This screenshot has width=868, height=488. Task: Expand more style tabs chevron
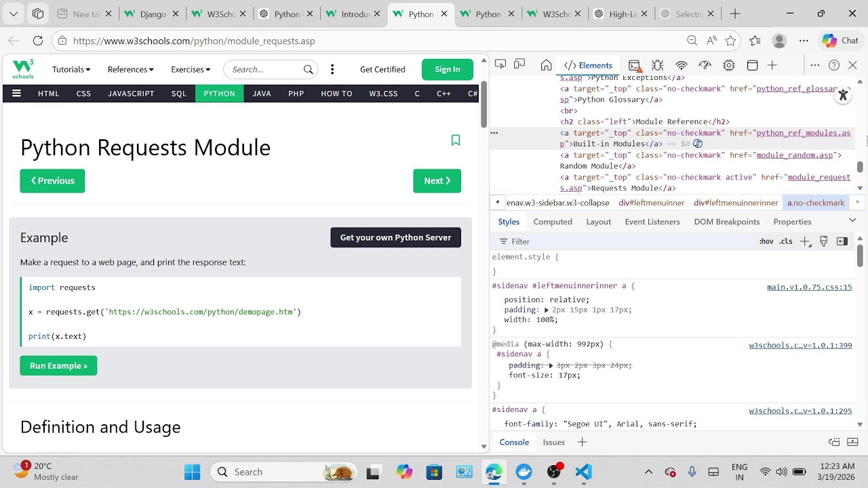coord(852,220)
